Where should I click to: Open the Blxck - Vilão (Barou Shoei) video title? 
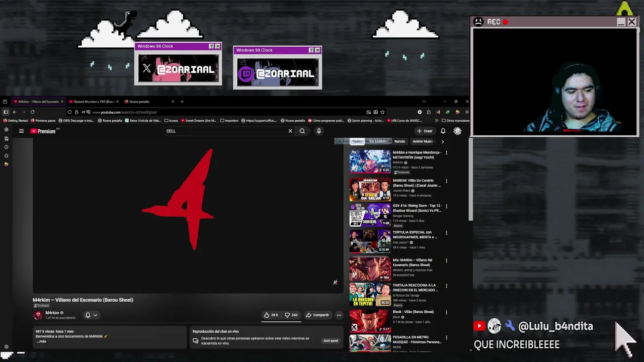(x=413, y=312)
